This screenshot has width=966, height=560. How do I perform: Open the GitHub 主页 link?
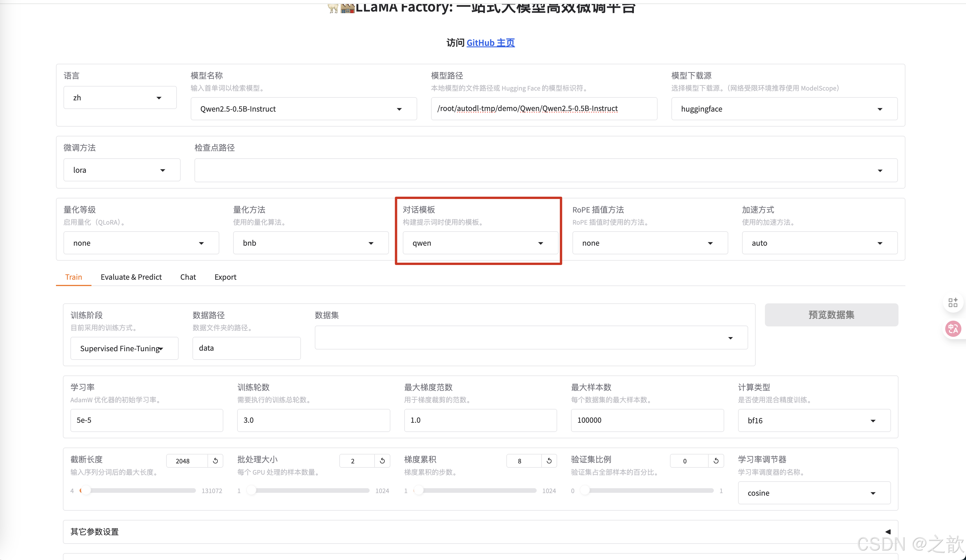(x=490, y=42)
